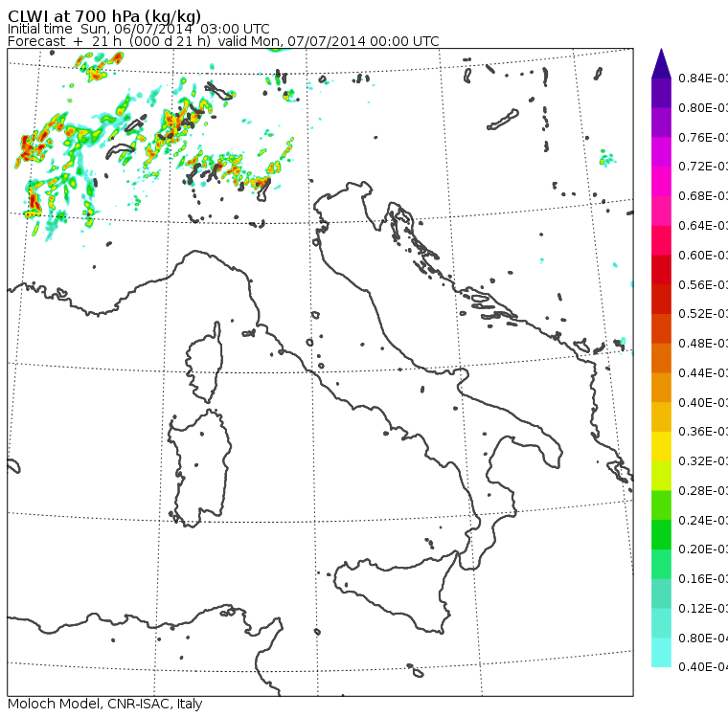Select the legend band between 0.64E-03 and 0.68E-03
The height and width of the screenshot is (717, 728).
click(661, 211)
